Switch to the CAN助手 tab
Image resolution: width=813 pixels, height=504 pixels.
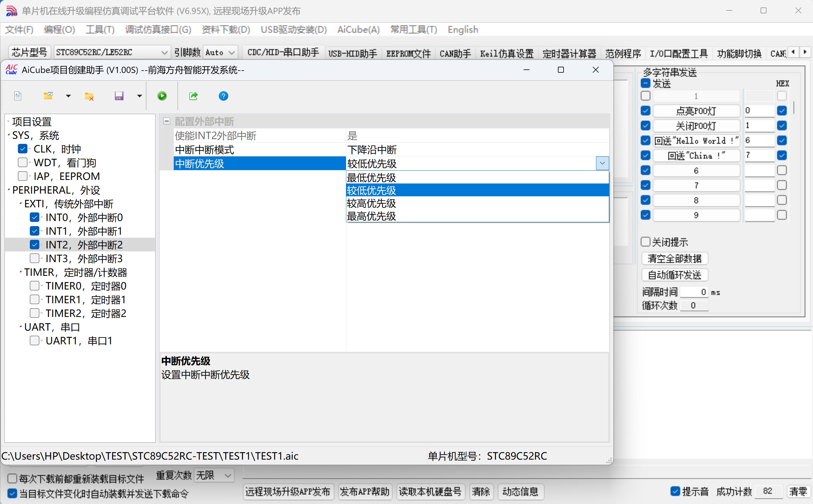[455, 53]
